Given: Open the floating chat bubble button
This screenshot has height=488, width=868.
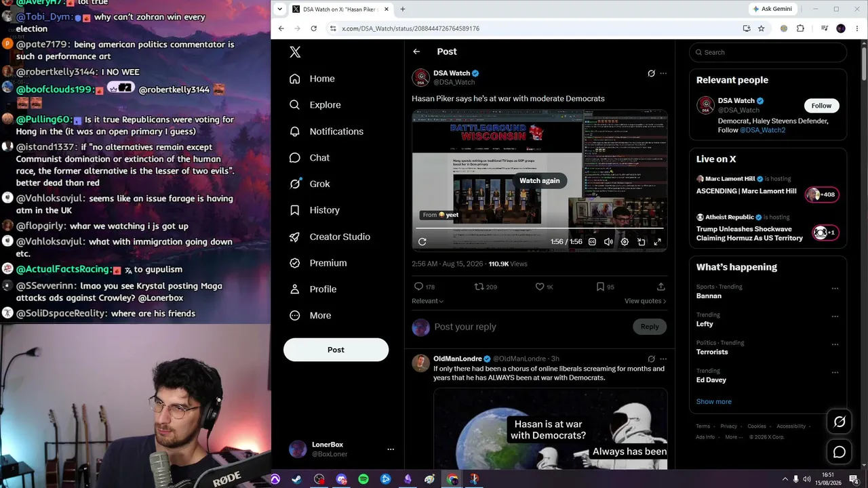Looking at the screenshot, I should pyautogui.click(x=840, y=452).
